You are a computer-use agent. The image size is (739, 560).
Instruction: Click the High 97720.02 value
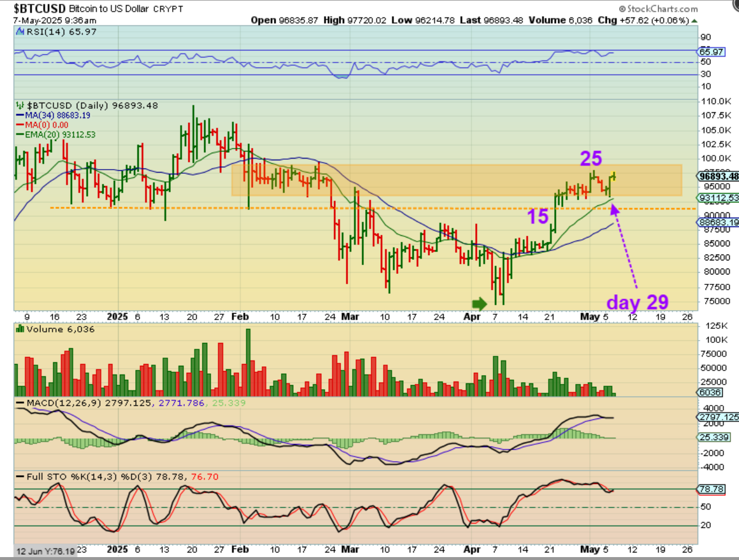(355, 20)
